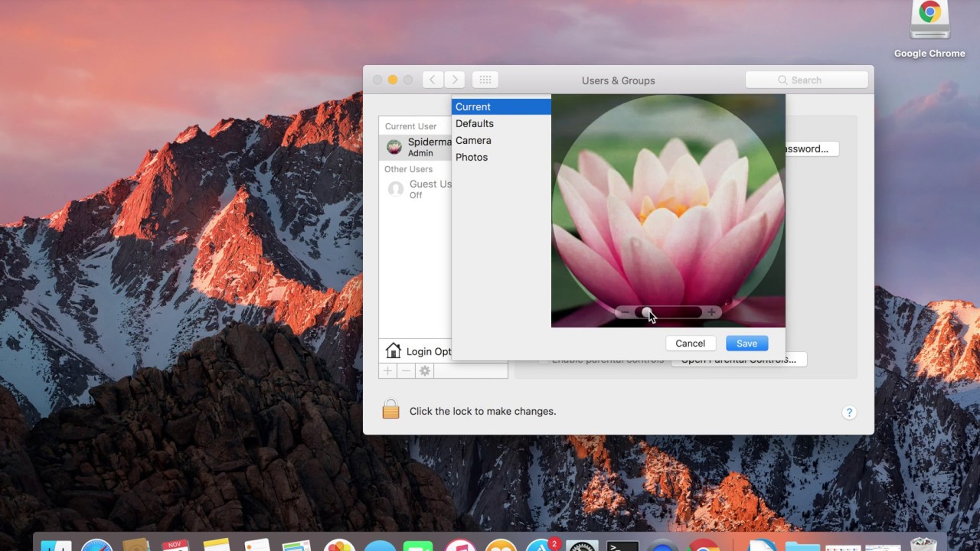Open help with the question mark button
Image resolution: width=980 pixels, height=551 pixels.
[848, 412]
